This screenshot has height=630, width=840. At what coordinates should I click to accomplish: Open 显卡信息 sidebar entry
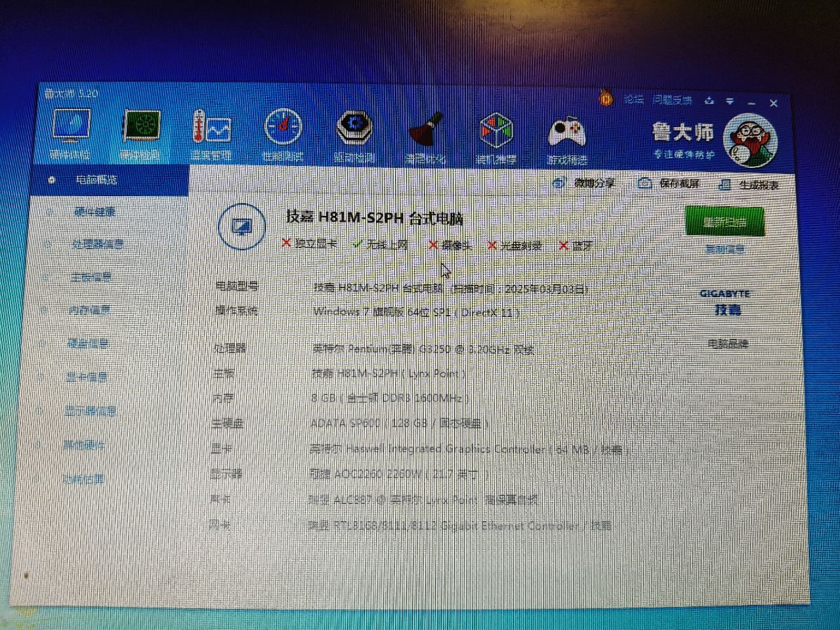point(87,377)
